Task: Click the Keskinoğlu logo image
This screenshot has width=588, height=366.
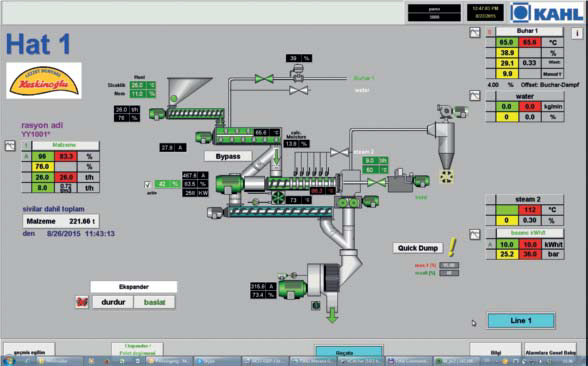Action: (x=44, y=81)
